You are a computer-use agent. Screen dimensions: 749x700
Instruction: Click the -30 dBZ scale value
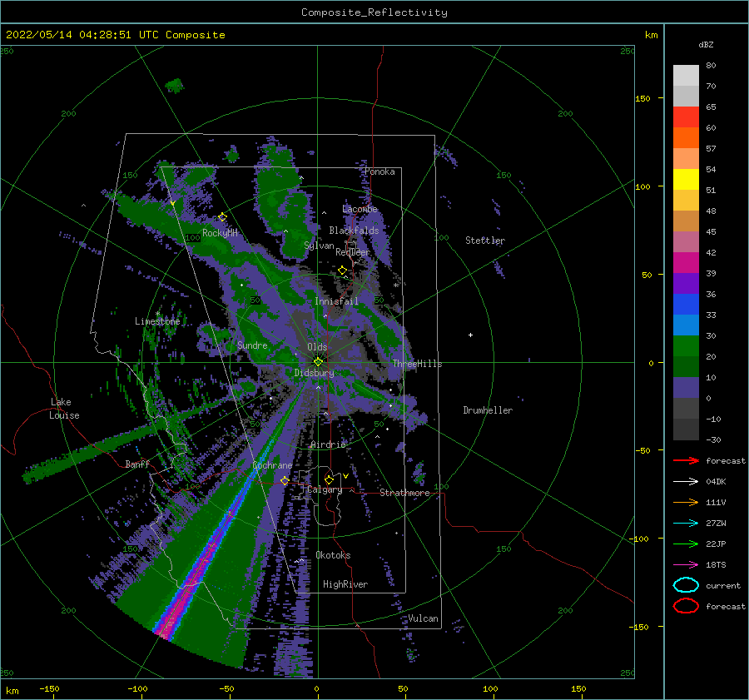713,439
